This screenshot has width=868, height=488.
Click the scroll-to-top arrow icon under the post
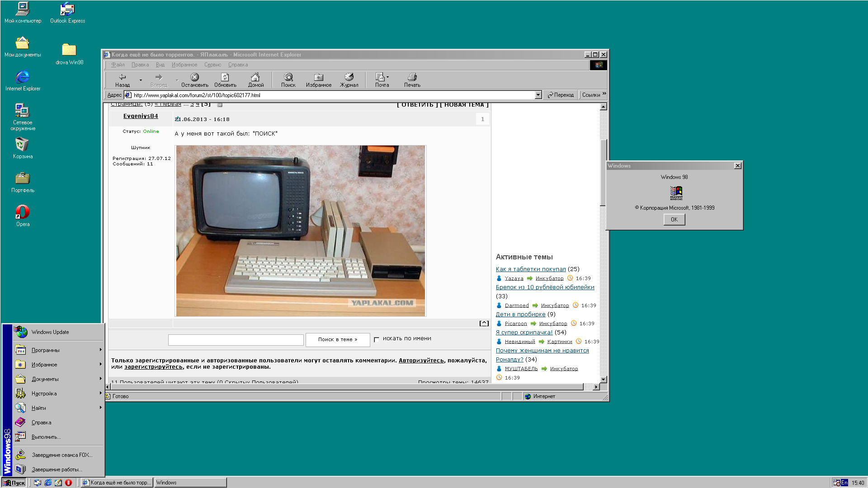pos(484,324)
